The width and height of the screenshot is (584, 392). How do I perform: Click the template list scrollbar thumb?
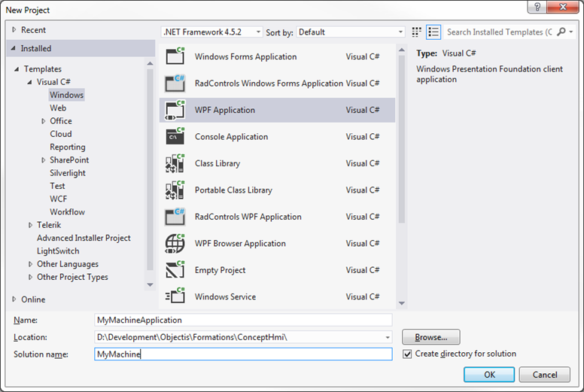(x=402, y=139)
